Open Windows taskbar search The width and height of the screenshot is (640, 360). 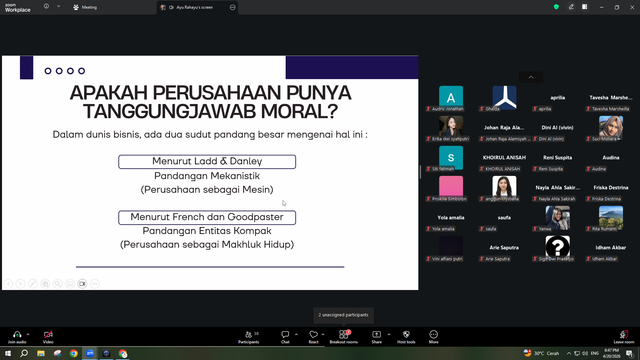point(24,353)
